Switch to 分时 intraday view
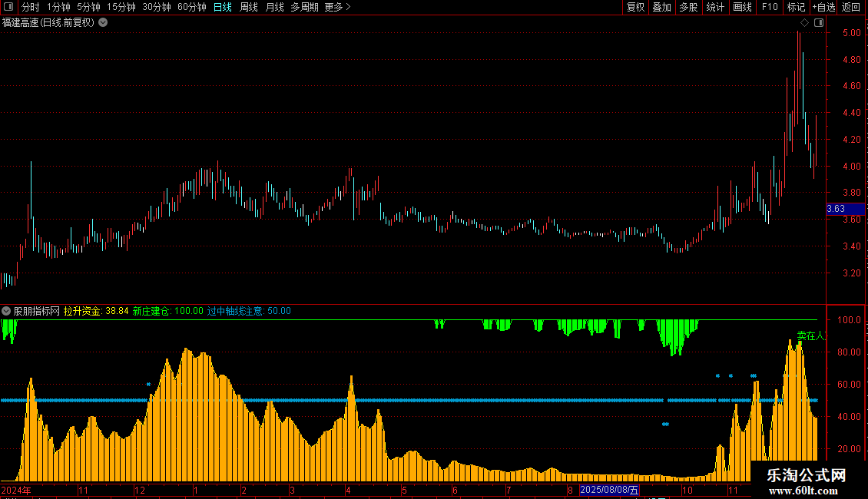The image size is (868, 499). point(31,7)
